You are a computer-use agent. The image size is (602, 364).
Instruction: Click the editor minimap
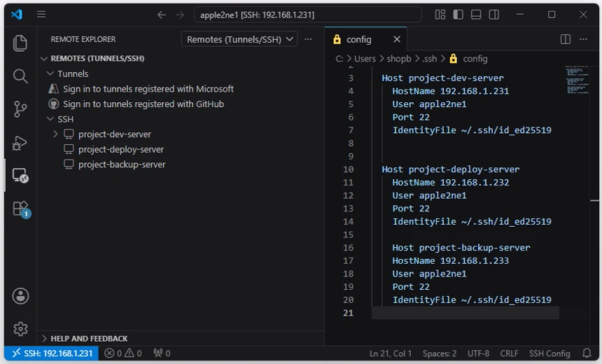[x=577, y=80]
